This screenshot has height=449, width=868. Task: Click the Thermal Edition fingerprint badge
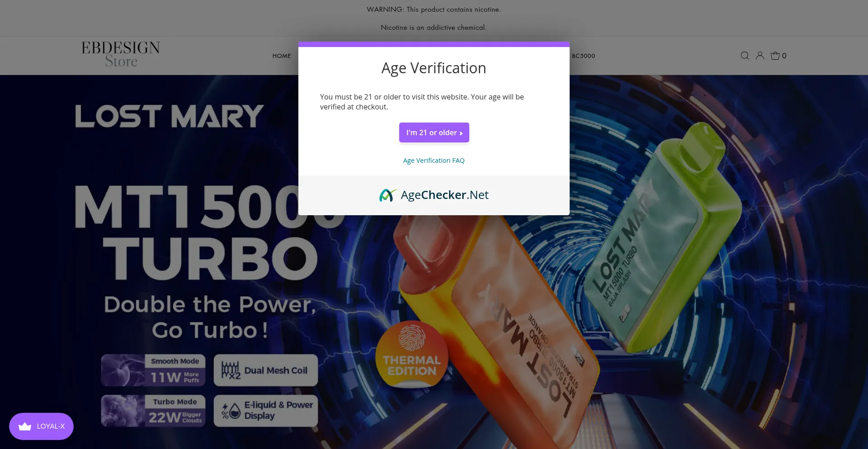pyautogui.click(x=412, y=355)
